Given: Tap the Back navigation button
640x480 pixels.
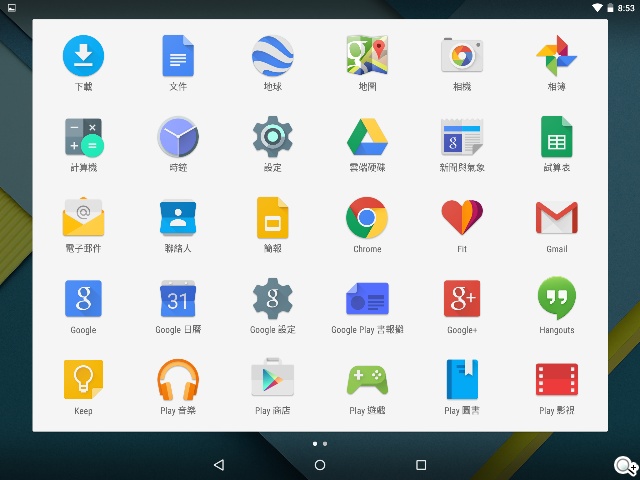Looking at the screenshot, I should 219,464.
